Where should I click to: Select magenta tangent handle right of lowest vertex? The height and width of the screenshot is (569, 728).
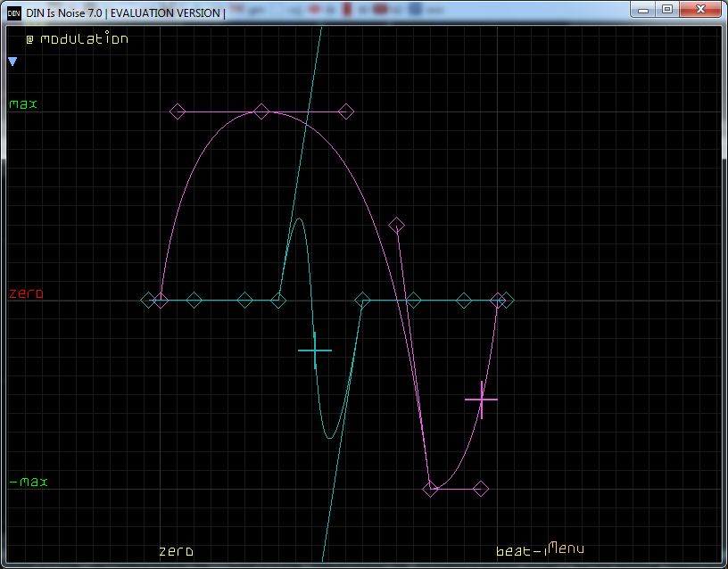tap(481, 488)
